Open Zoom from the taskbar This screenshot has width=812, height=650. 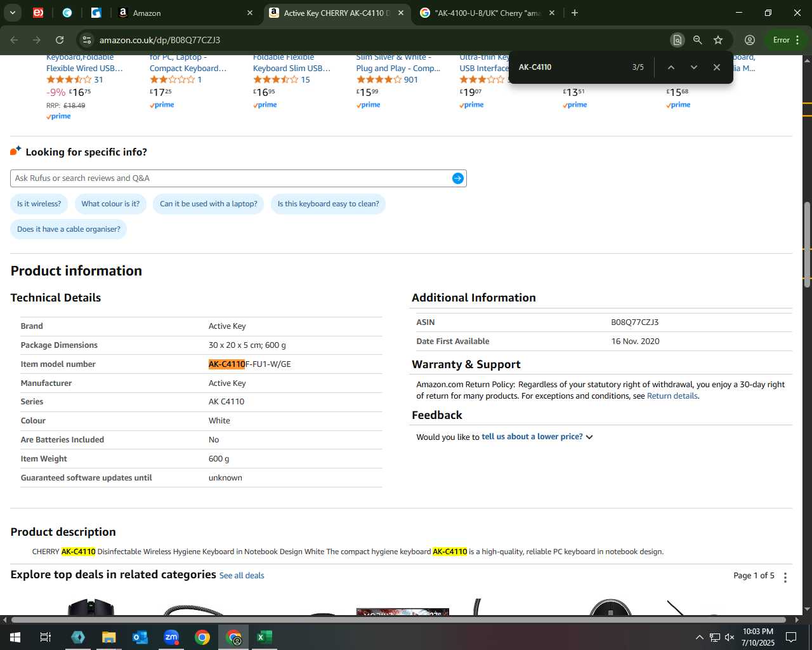pyautogui.click(x=171, y=637)
